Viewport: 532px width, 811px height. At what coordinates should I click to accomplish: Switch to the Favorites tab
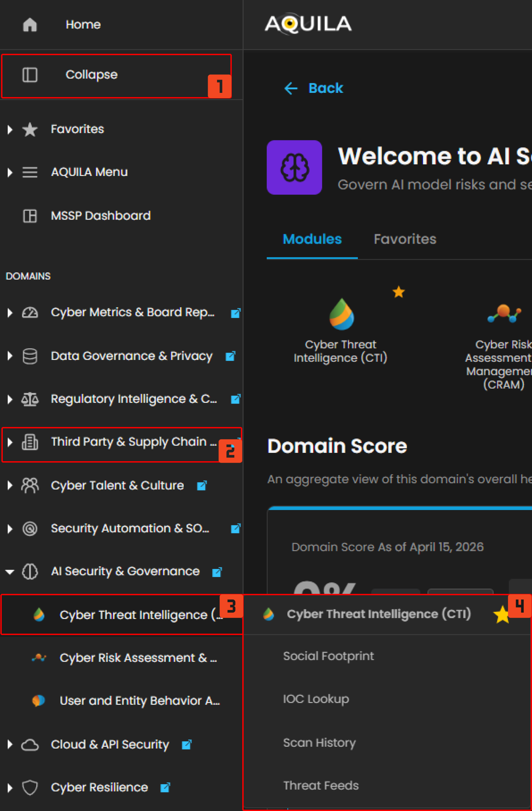tap(405, 239)
